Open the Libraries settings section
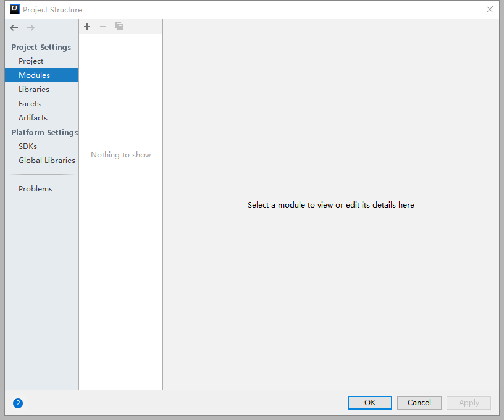This screenshot has width=504, height=420. (34, 89)
